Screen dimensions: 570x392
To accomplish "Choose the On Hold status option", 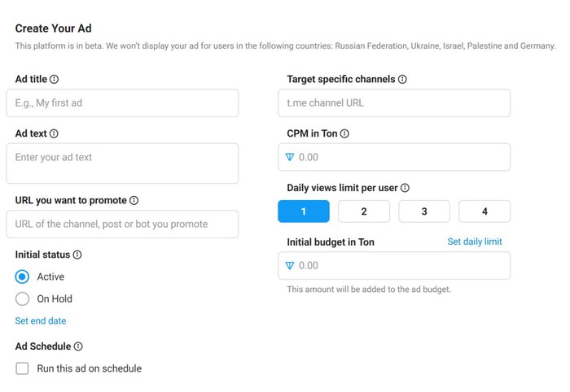I will [23, 298].
